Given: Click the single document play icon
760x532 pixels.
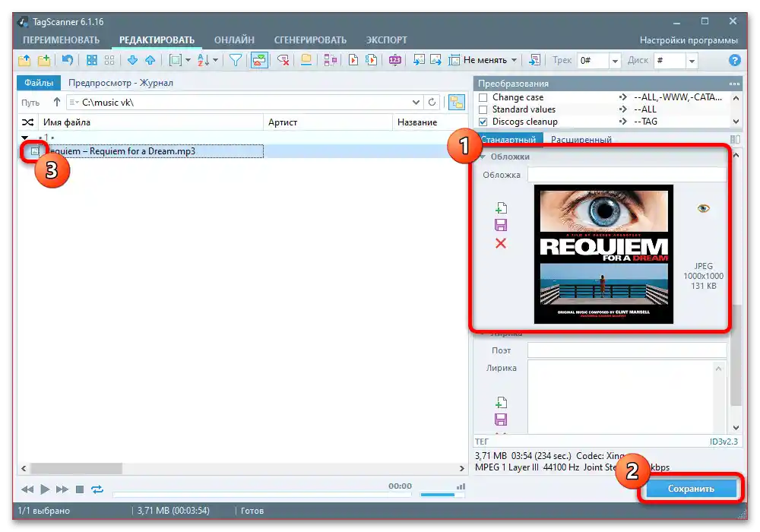Looking at the screenshot, I should [353, 60].
